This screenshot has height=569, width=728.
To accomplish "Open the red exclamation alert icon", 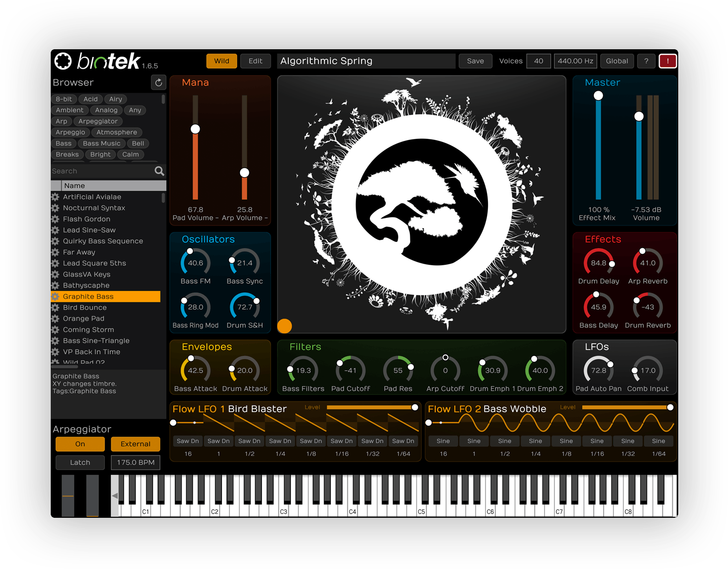I will click(x=667, y=61).
